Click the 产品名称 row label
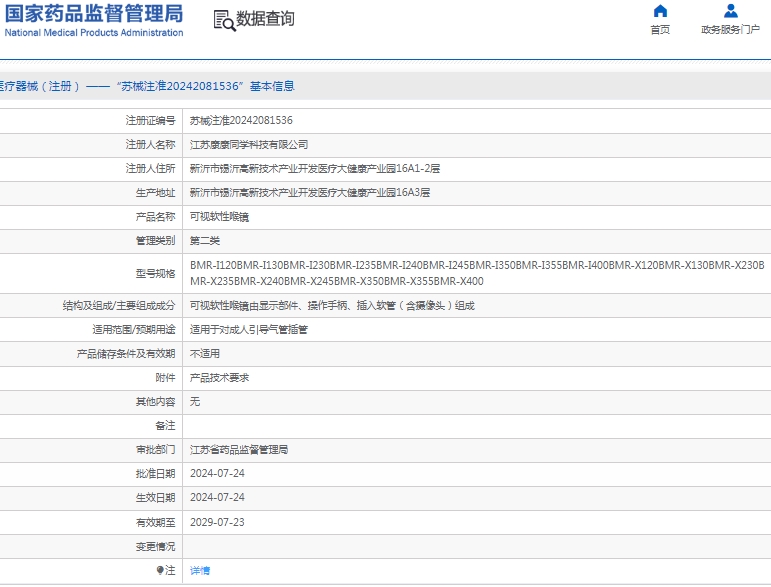771x587 pixels. click(155, 217)
